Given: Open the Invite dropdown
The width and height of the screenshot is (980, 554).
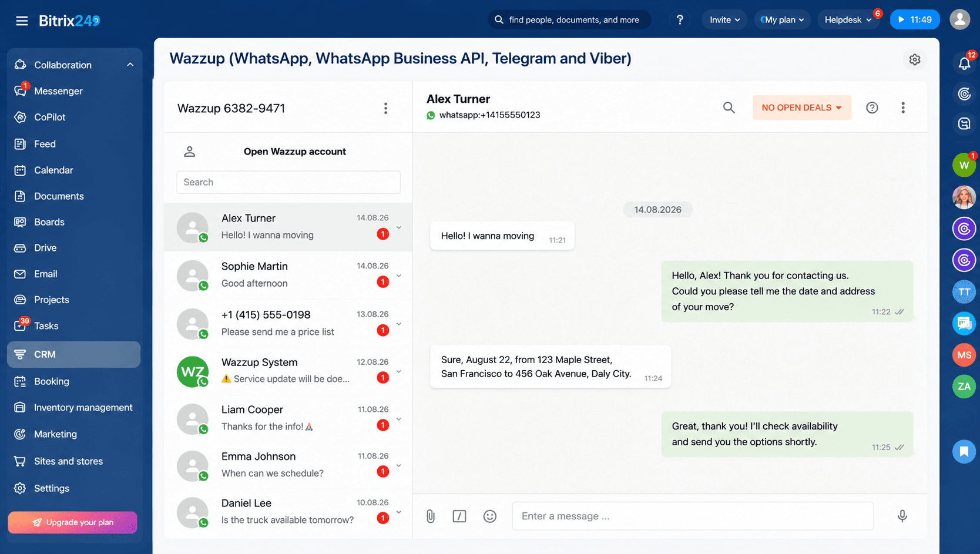Looking at the screenshot, I should click(724, 19).
